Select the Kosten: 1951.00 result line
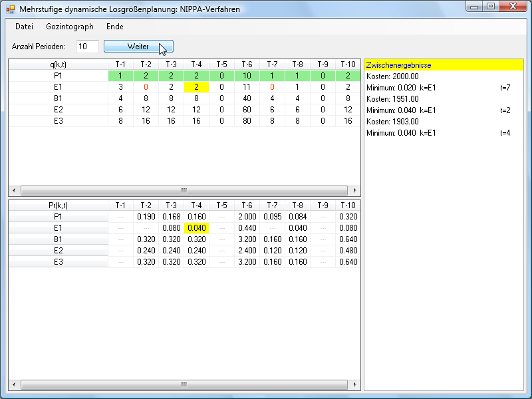This screenshot has width=532, height=399. (392, 99)
